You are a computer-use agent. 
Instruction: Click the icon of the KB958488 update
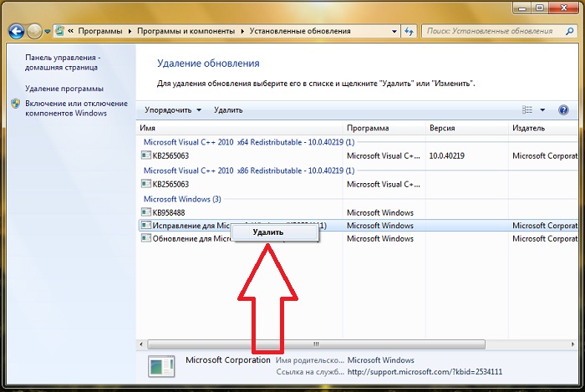(146, 212)
